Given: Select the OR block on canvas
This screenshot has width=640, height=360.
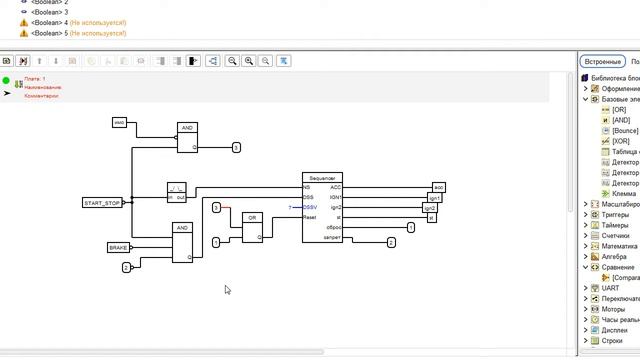Looking at the screenshot, I should click(252, 227).
